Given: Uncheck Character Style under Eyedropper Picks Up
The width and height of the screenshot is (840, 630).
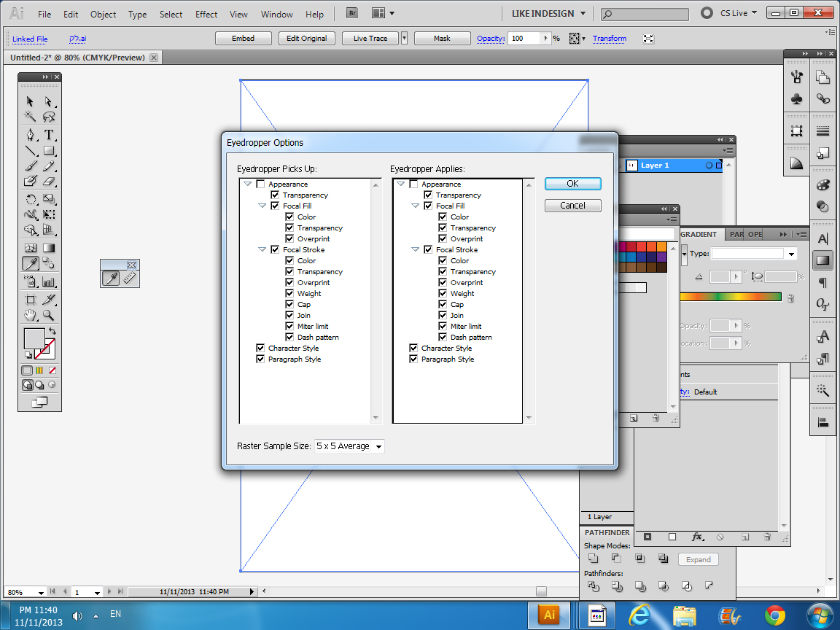Looking at the screenshot, I should (260, 349).
